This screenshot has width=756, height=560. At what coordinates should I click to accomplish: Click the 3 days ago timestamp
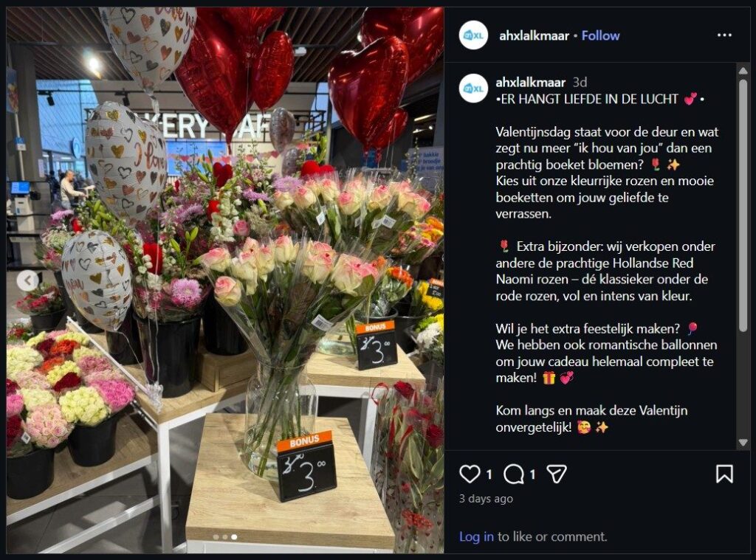point(486,499)
